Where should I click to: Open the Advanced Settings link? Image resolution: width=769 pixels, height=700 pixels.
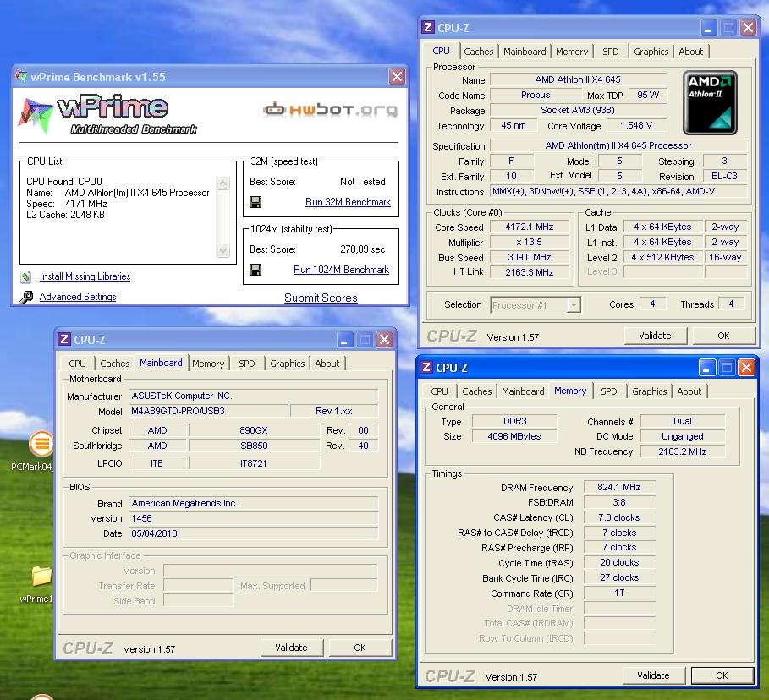pos(78,297)
